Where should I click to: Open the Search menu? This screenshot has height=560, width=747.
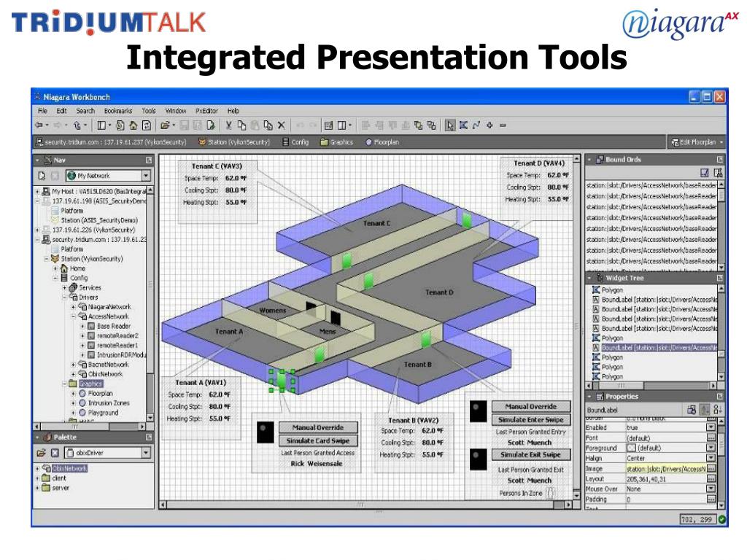(85, 111)
